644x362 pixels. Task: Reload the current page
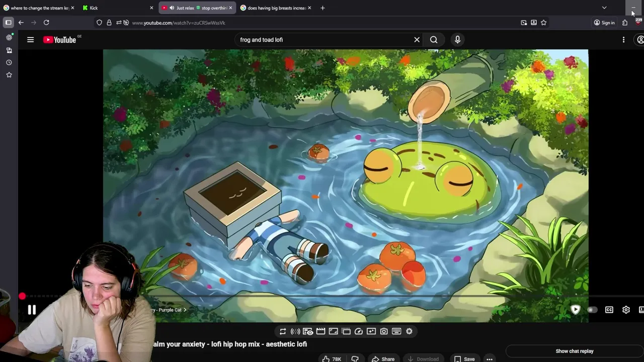click(x=46, y=23)
